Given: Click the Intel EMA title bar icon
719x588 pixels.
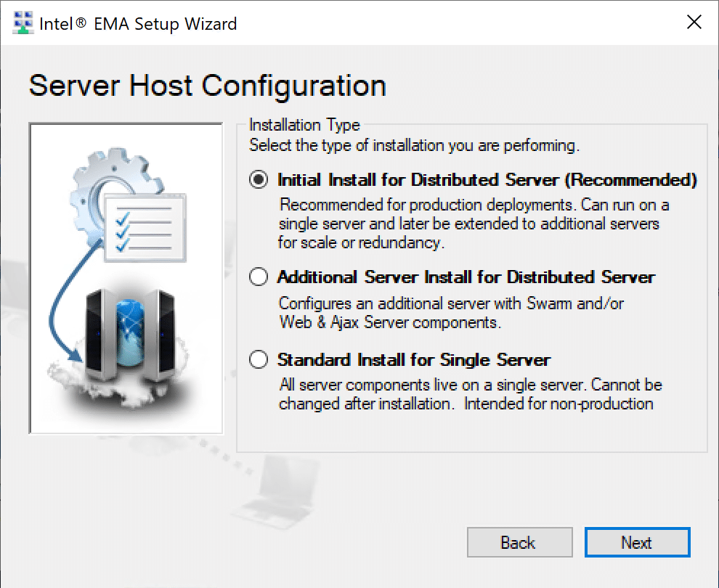Looking at the screenshot, I should tap(23, 23).
